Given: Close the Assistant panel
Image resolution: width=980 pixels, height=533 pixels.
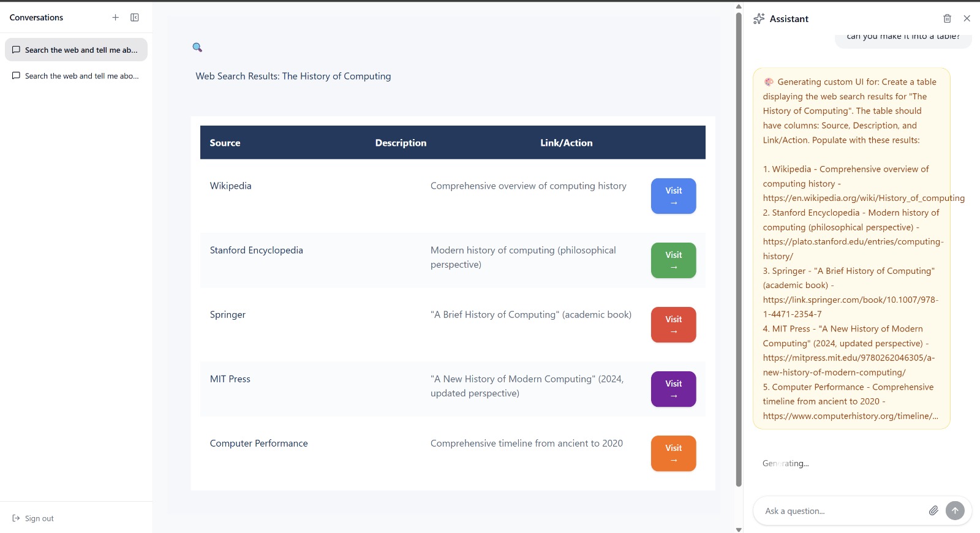Looking at the screenshot, I should 967,18.
